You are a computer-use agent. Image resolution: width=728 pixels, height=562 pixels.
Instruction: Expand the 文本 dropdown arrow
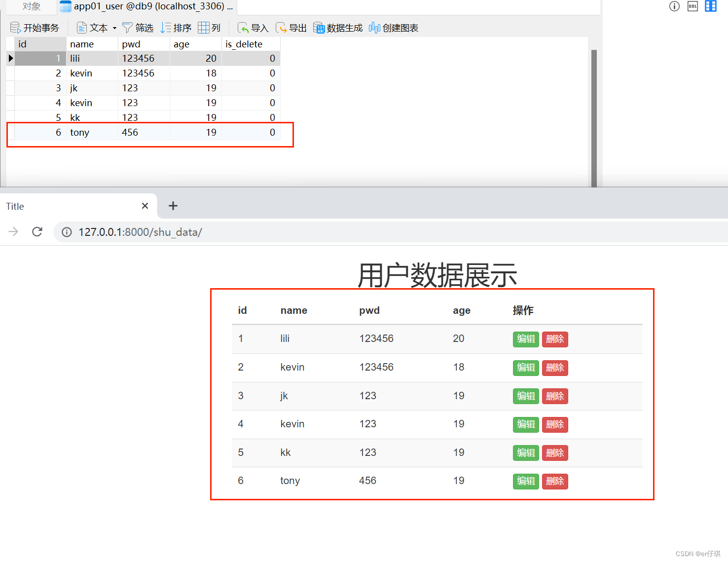114,28
